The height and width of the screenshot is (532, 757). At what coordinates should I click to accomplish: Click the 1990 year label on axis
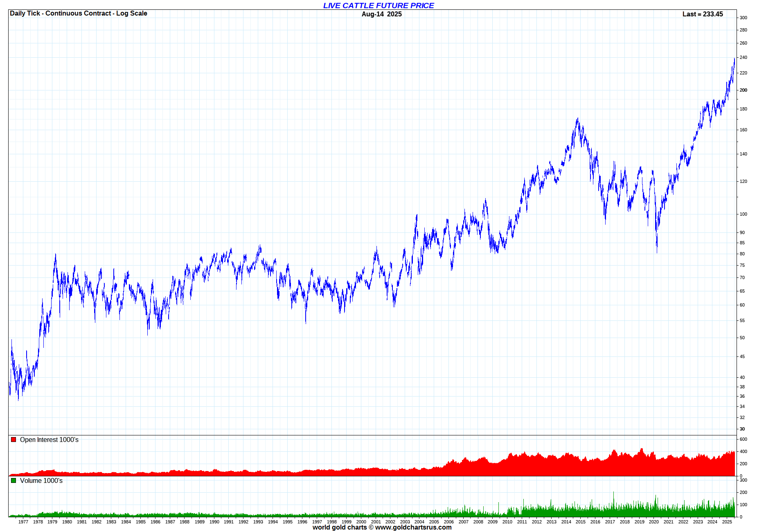pos(214,522)
